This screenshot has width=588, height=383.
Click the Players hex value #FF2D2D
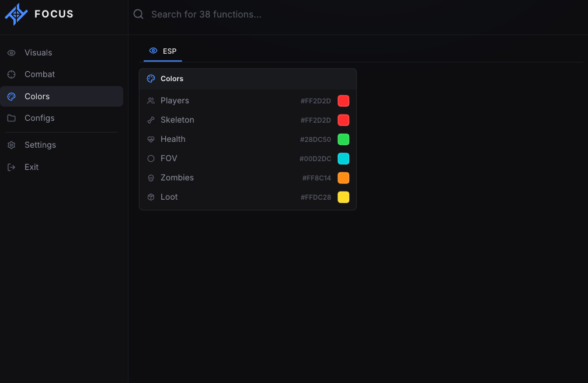(x=316, y=101)
